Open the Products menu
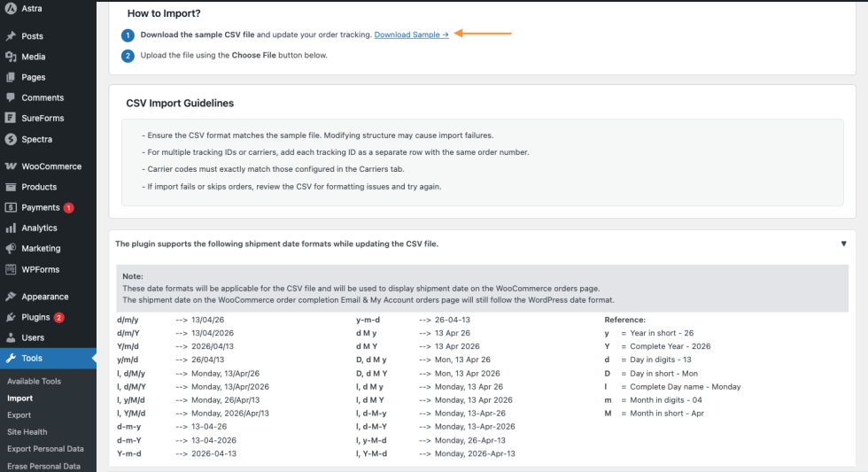The width and height of the screenshot is (868, 472). tap(39, 187)
